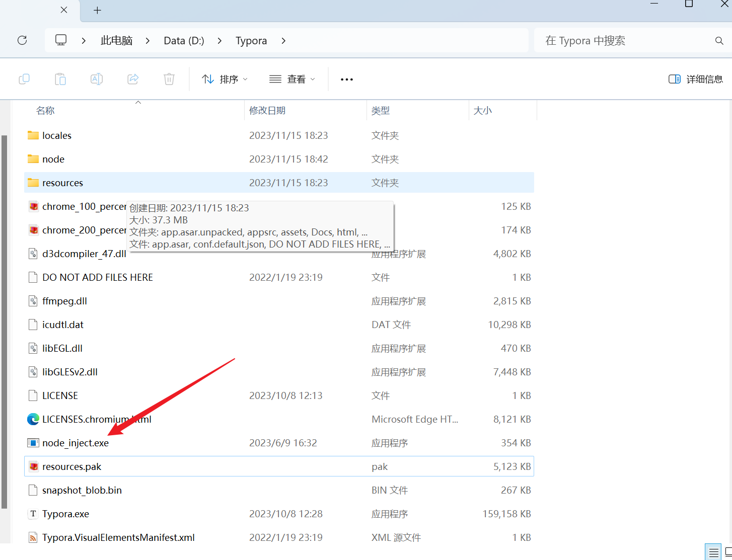Click the delete trash icon
This screenshot has width=732, height=560.
click(x=169, y=79)
